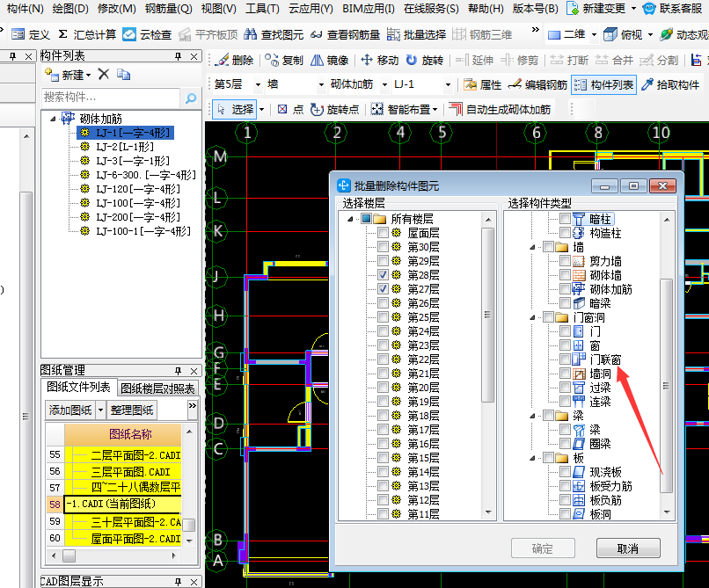This screenshot has width=709, height=588.
Task: Check the 门联窗 component type checkbox
Action: coord(565,359)
